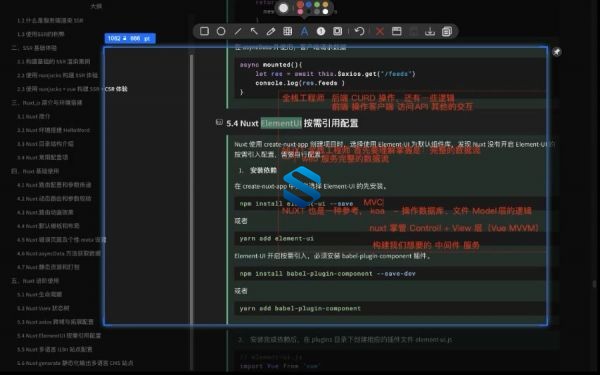Copy screenshot to clipboard icon
600x375 pixels.
point(447,31)
